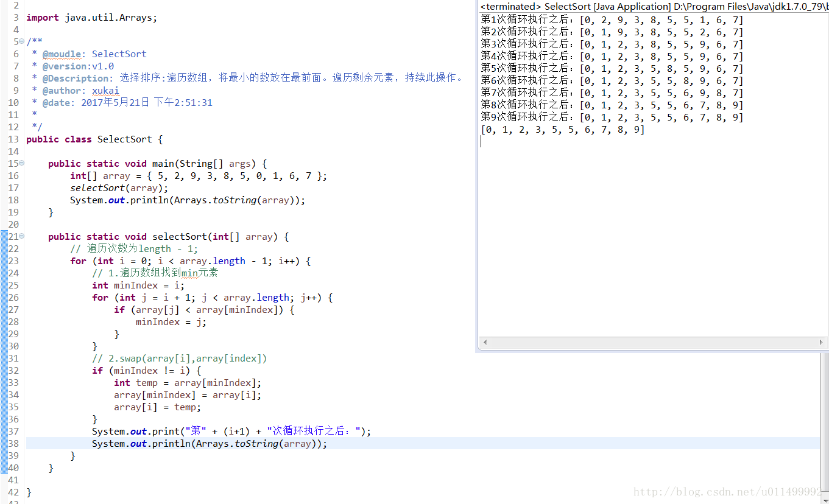Click console output line '第3次循环执行之后'
The height and width of the screenshot is (504, 829).
click(x=612, y=44)
